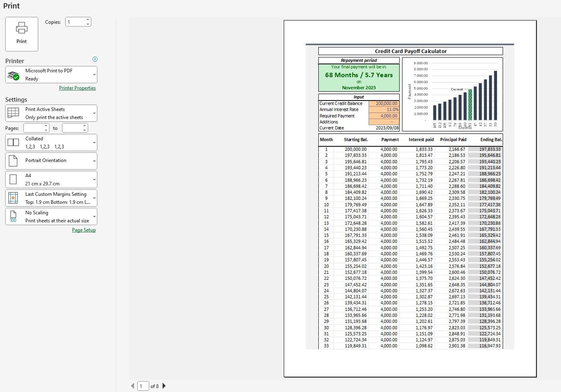
Task: Open Printer Properties link
Action: [77, 88]
